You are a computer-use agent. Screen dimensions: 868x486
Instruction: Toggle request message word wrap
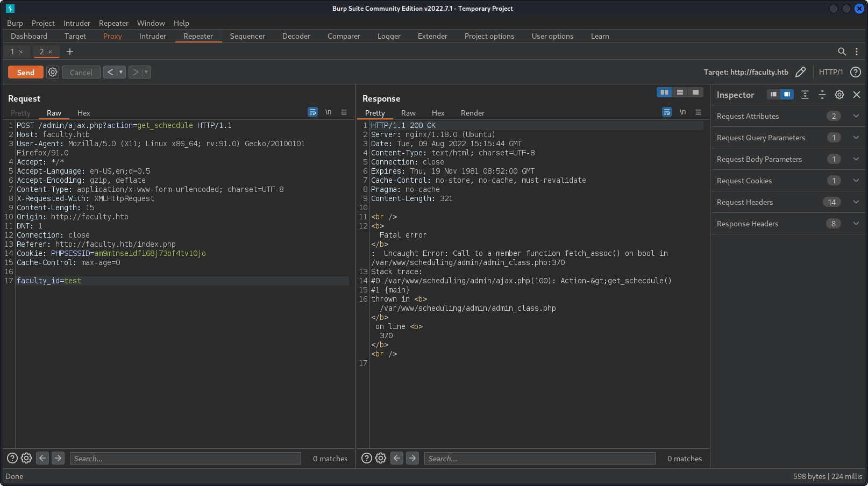point(312,112)
